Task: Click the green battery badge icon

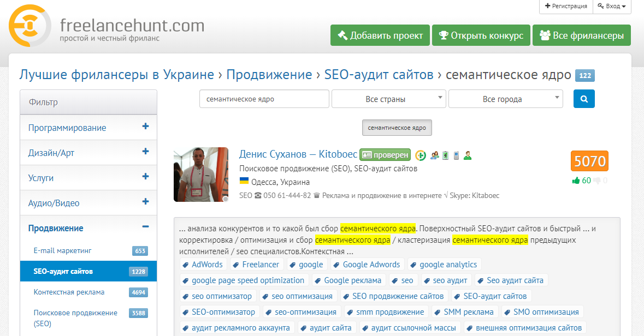Action: (445, 155)
